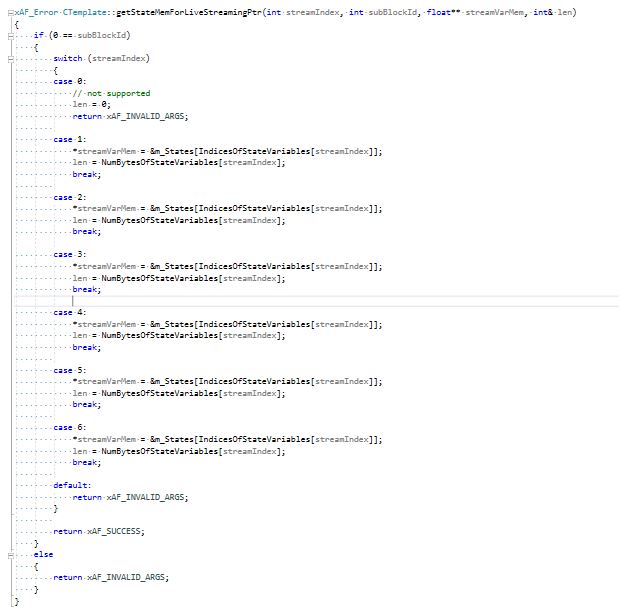619x613 pixels.
Task: Click the 'case 1:' label
Action: [x=70, y=139]
